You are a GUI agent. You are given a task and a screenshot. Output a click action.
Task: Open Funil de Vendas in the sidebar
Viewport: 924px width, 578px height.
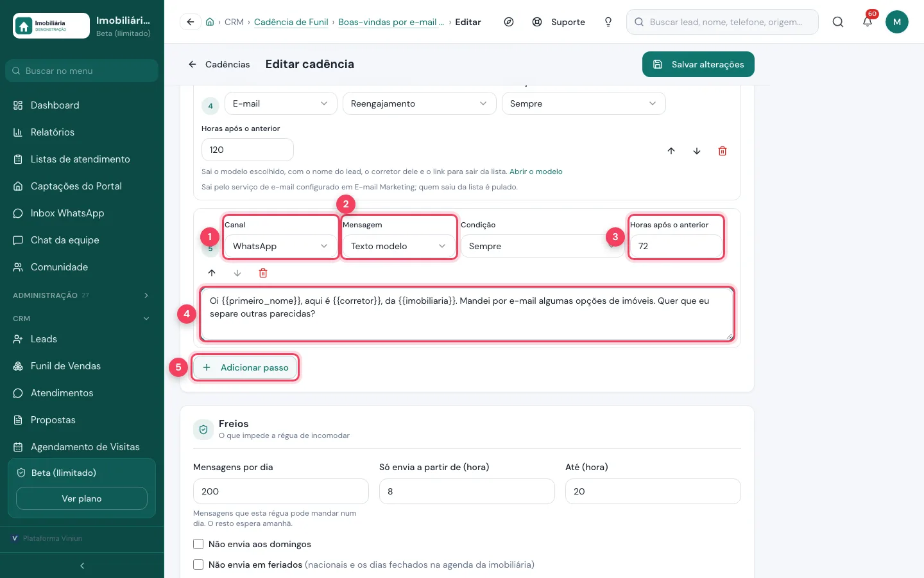point(82,366)
